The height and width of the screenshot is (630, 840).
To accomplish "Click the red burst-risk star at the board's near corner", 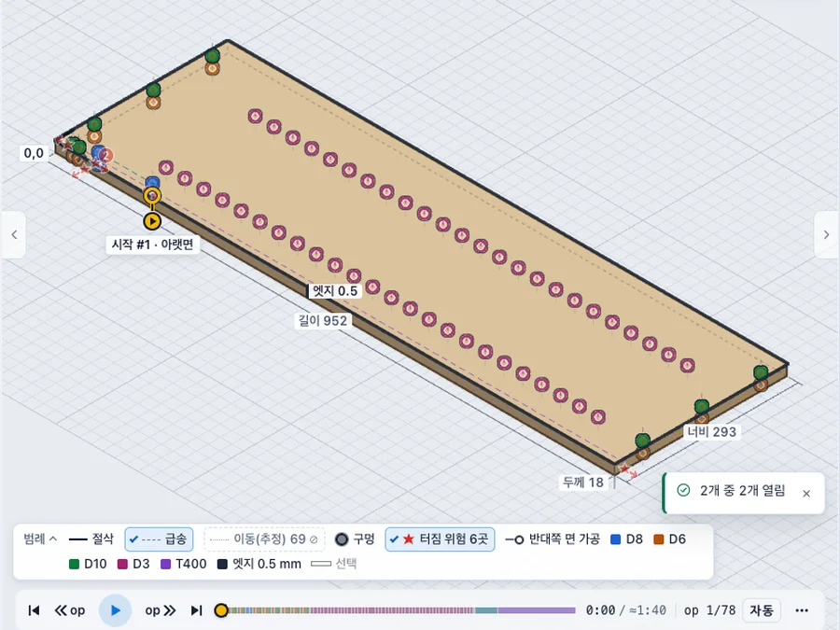I will [624, 469].
